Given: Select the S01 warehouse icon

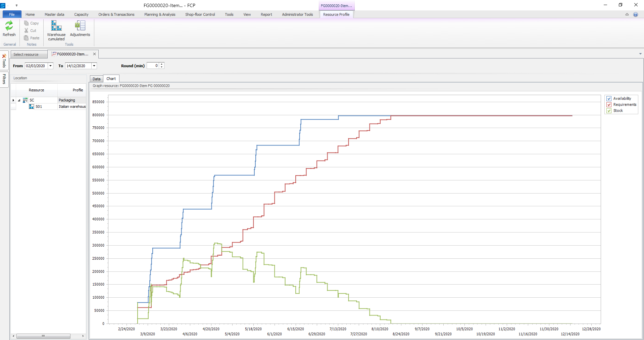Looking at the screenshot, I should point(32,107).
